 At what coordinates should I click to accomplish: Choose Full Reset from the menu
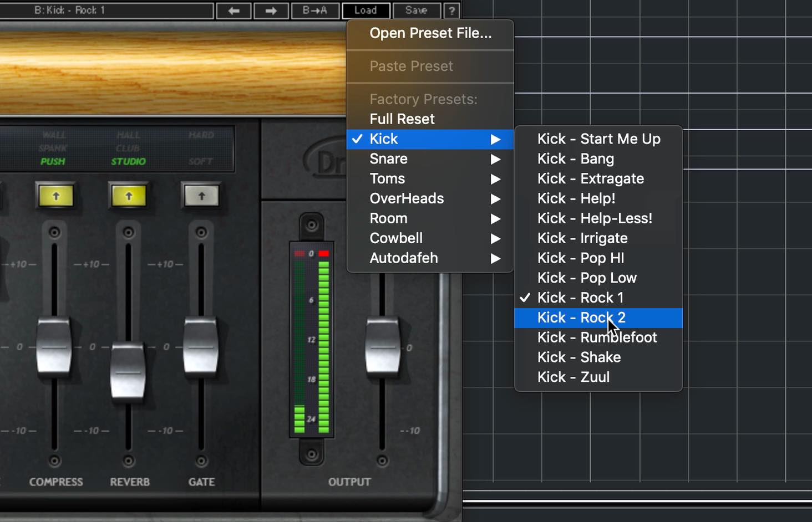(430, 119)
